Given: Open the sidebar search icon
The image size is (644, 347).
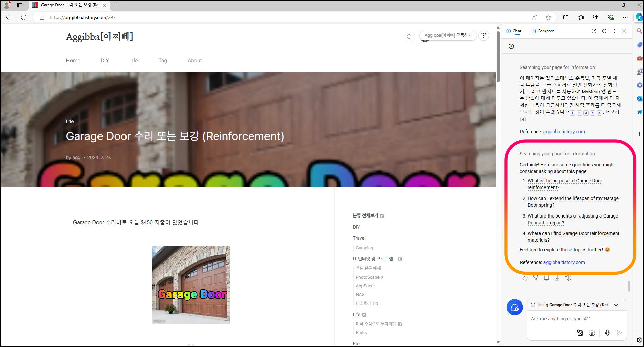Looking at the screenshot, I should [x=639, y=31].
